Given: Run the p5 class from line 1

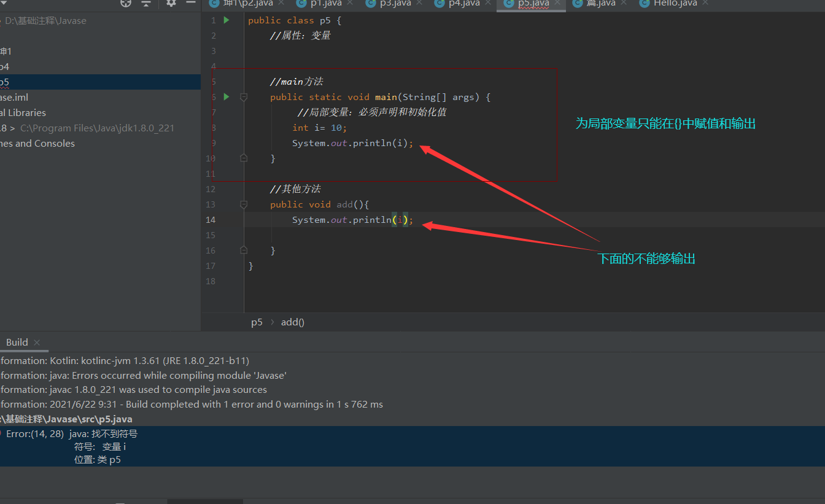Looking at the screenshot, I should click(227, 20).
